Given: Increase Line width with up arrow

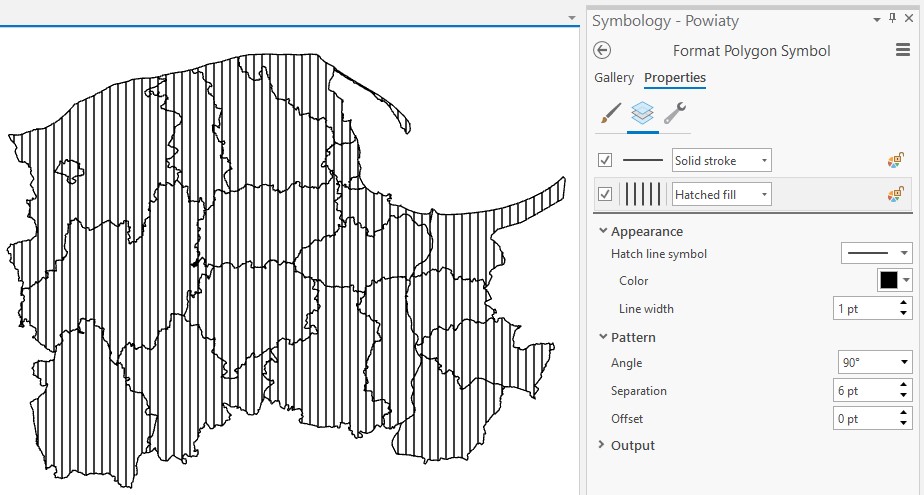Looking at the screenshot, I should click(904, 304).
